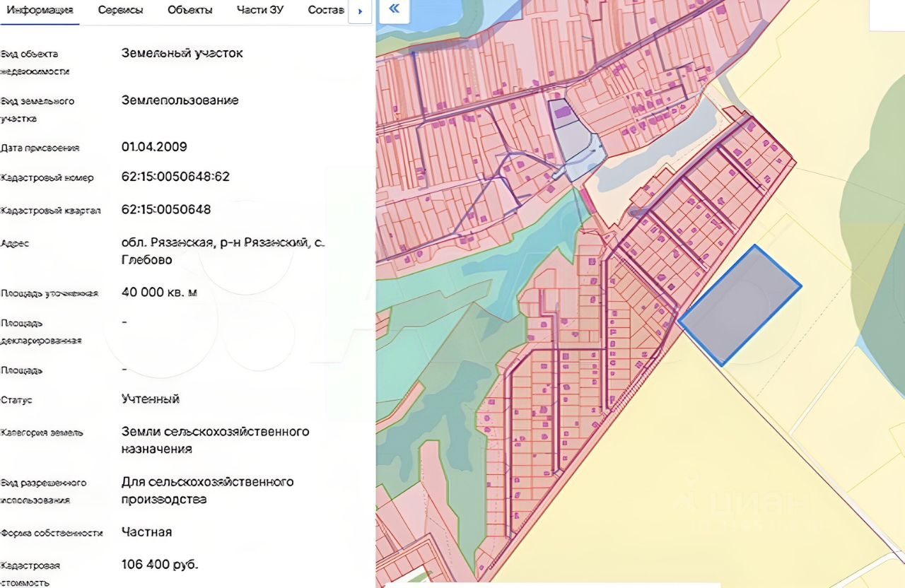Switch to the Сервисы tab
Viewport: 905px width, 588px height.
pos(120,11)
